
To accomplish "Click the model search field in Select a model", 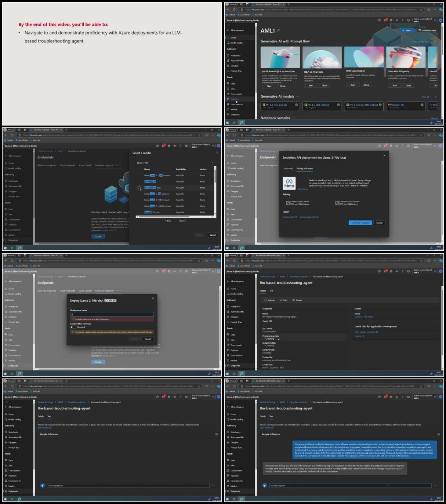I will click(173, 163).
